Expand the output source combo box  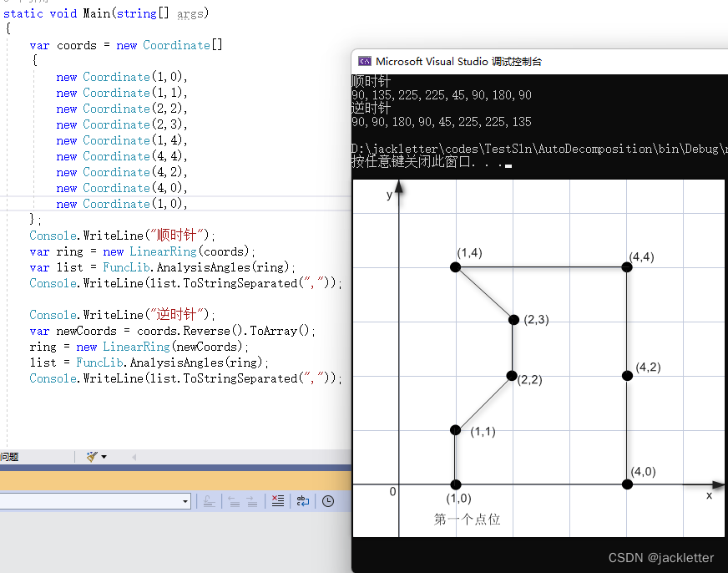point(185,501)
